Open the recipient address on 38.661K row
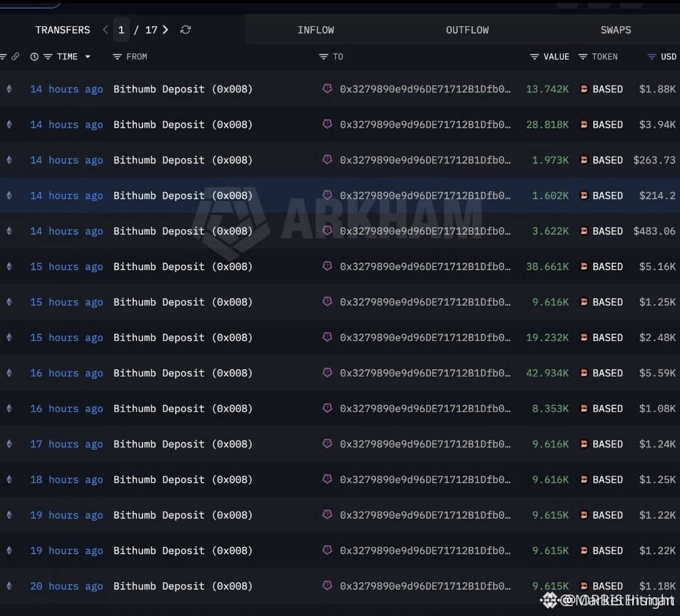Screen dimensions: 680x616 pos(426,266)
